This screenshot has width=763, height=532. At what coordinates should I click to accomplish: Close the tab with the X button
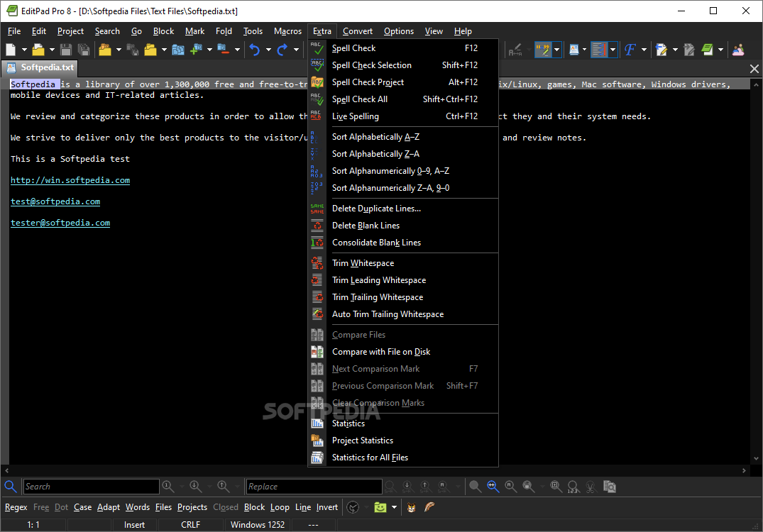click(x=754, y=69)
